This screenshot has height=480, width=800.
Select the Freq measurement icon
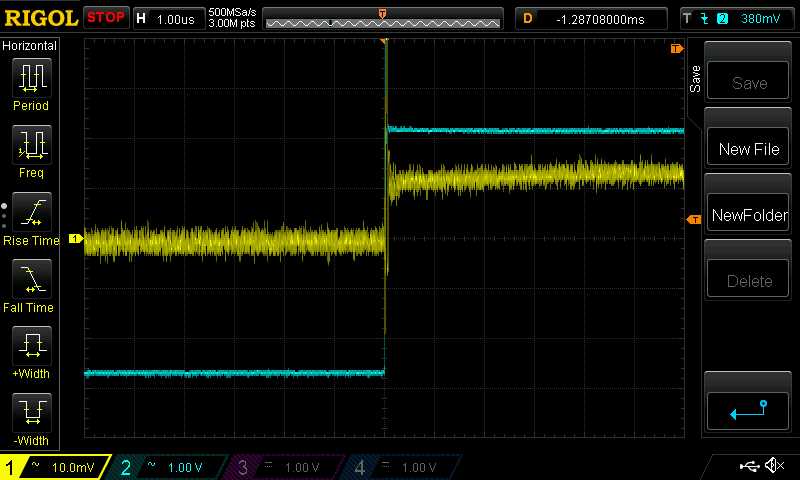(32, 145)
